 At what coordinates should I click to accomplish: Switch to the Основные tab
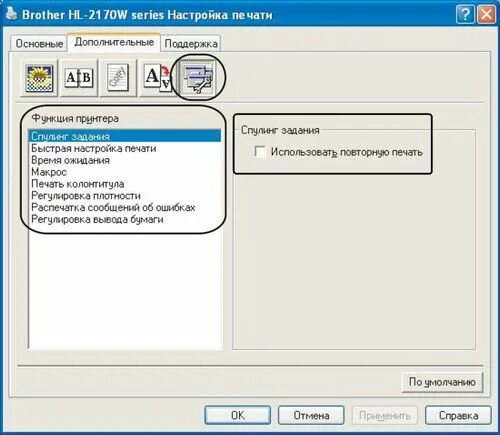pyautogui.click(x=39, y=44)
